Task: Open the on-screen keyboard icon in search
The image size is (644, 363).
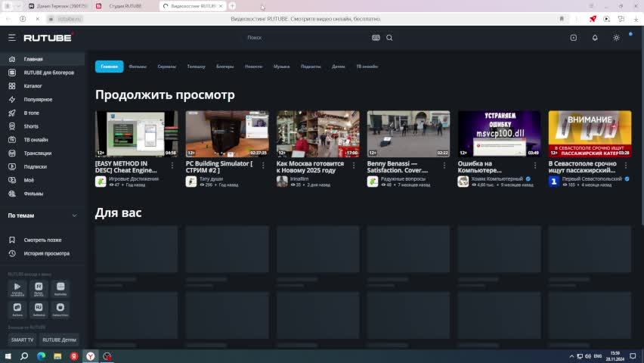Action: click(376, 37)
